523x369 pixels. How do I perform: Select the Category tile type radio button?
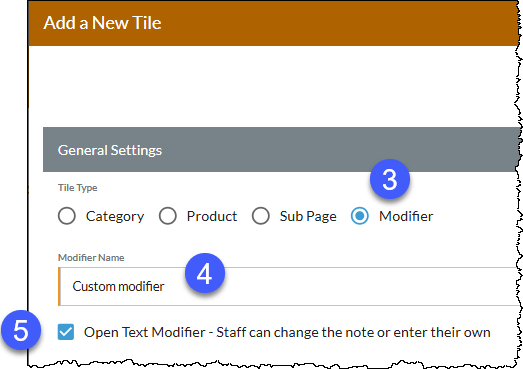point(67,216)
